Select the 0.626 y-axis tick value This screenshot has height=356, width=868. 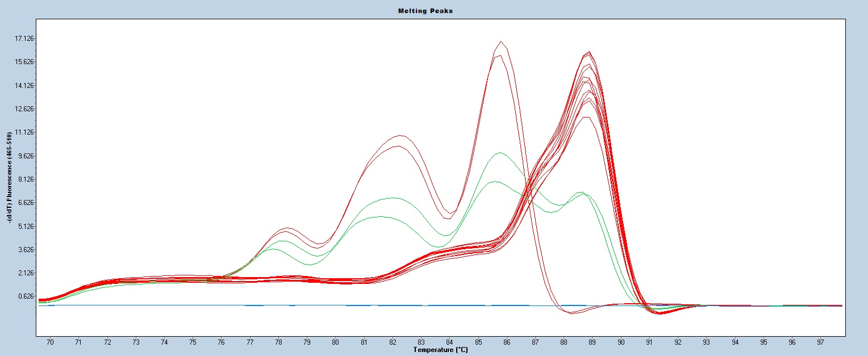pyautogui.click(x=24, y=296)
